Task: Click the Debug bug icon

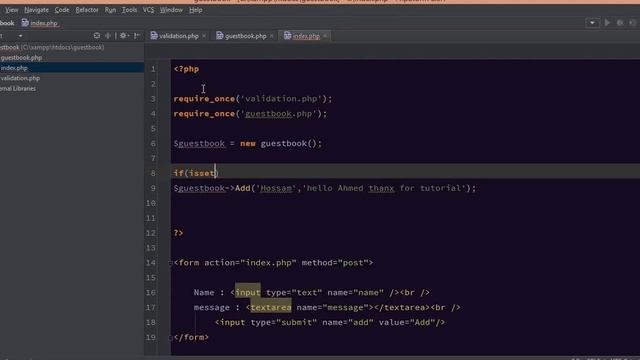Action: point(620,23)
